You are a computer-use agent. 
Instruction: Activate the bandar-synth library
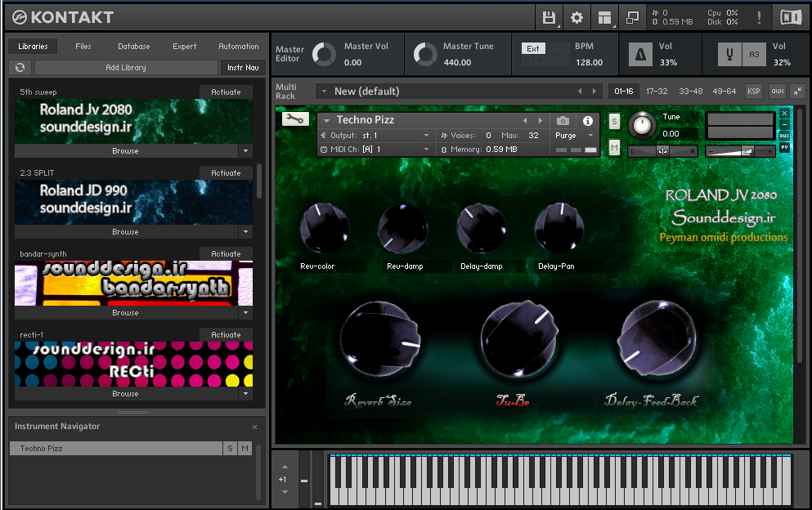(226, 253)
